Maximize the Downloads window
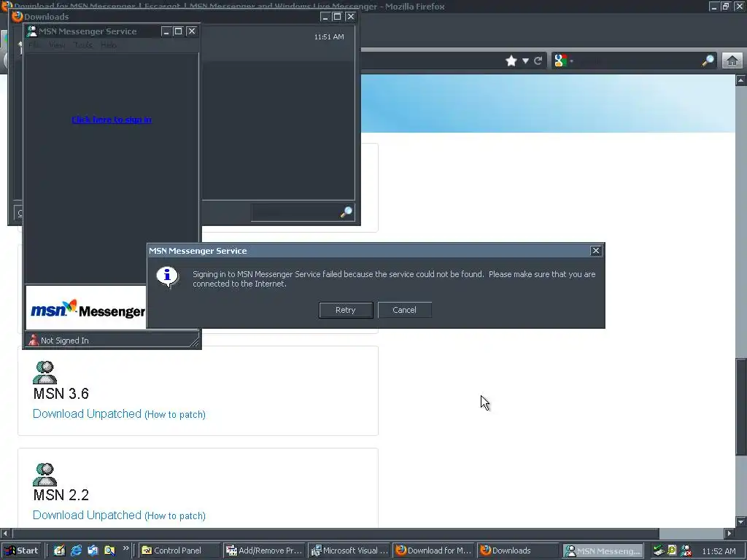Viewport: 747px width, 560px height. [x=337, y=17]
